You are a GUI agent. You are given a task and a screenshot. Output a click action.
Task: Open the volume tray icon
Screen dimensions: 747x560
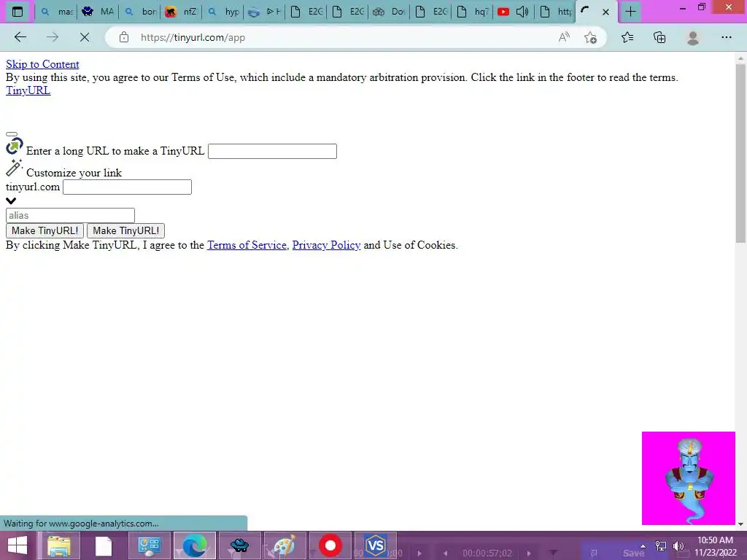tap(678, 546)
